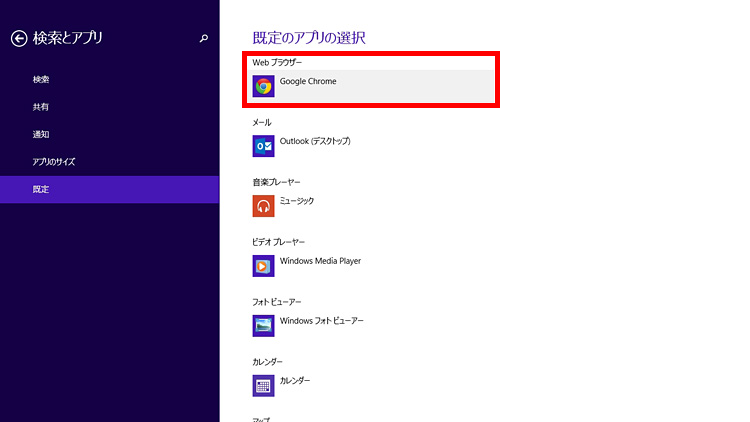Click the Outlook (デスクトップ) mail app label

tap(315, 141)
